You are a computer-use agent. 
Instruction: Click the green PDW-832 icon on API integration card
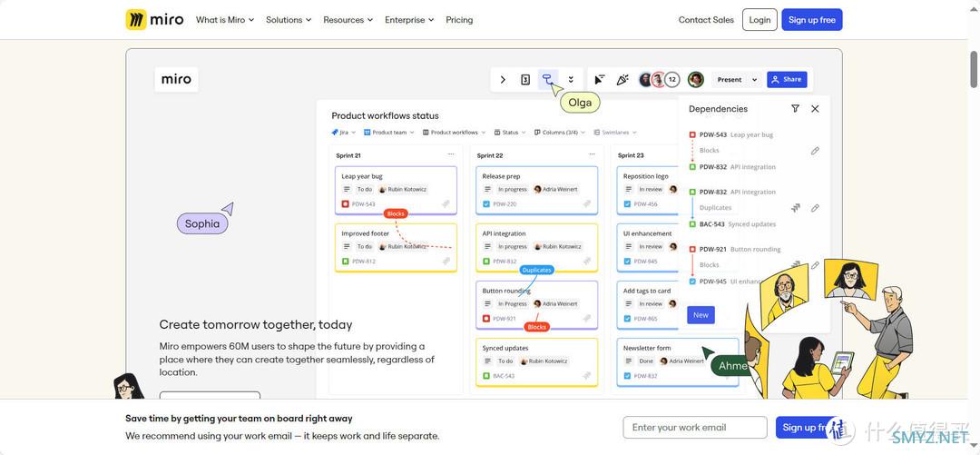(486, 261)
